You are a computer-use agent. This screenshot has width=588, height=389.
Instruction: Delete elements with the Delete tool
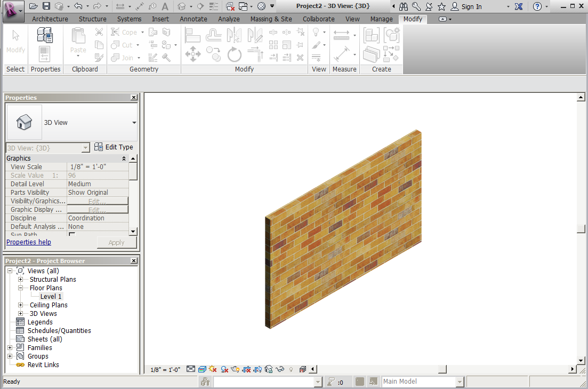pyautogui.click(x=300, y=58)
